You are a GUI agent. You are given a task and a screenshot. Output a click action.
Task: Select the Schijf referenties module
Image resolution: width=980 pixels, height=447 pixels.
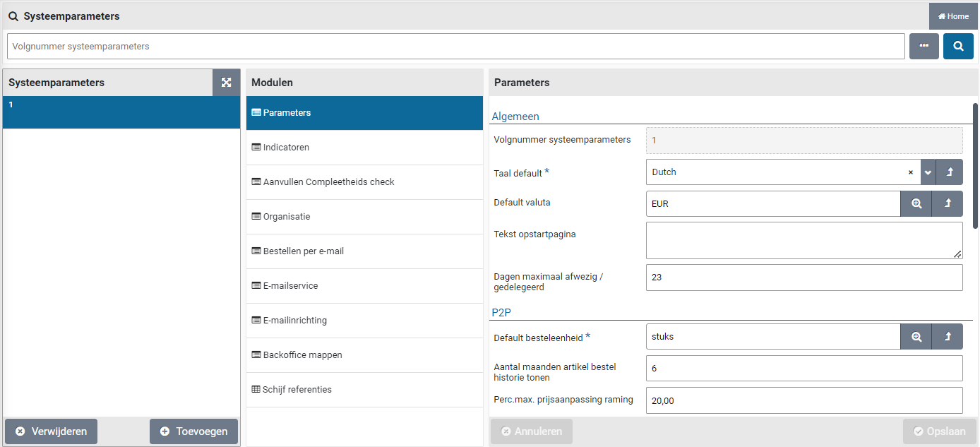(x=297, y=390)
